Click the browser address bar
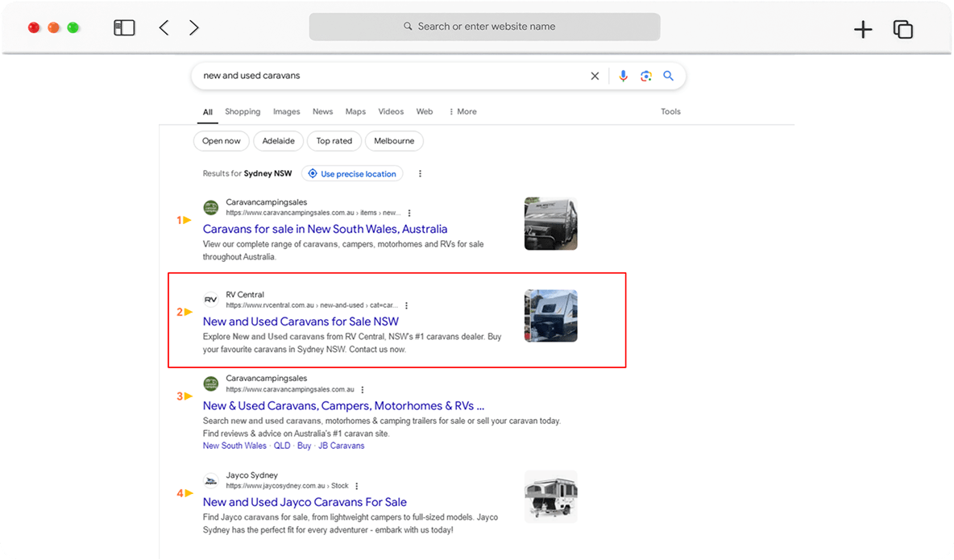The height and width of the screenshot is (560, 954). 484,27
